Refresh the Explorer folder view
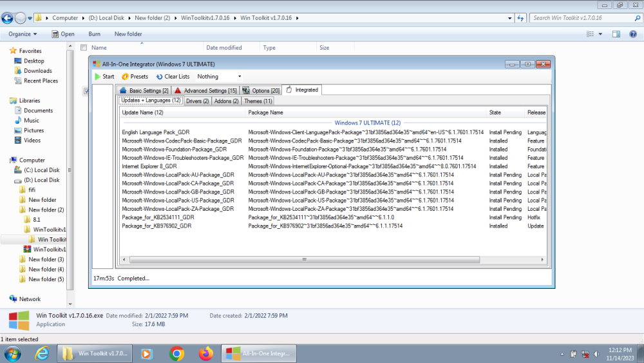644x363 pixels. coord(520,18)
